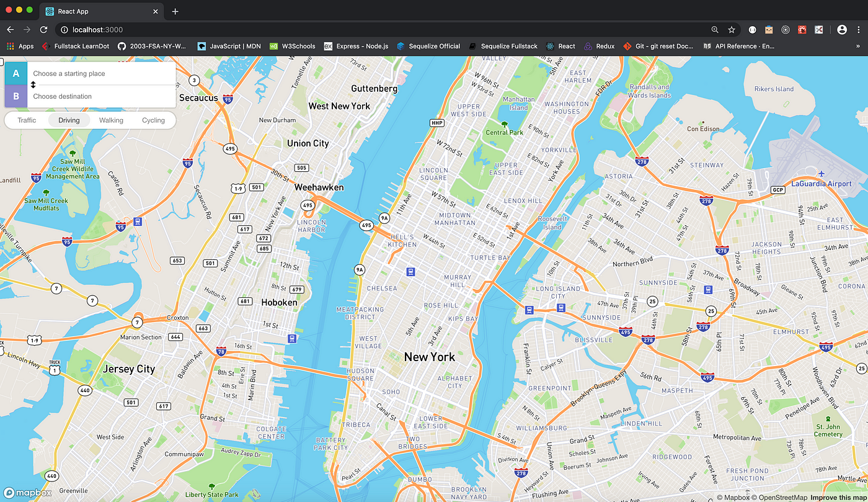Image resolution: width=868 pixels, height=502 pixels.
Task: Open the Mapbox logo in bottom corner
Action: tap(28, 493)
